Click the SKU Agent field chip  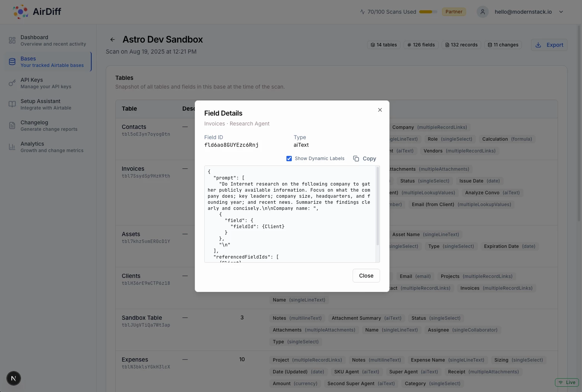coord(356,372)
